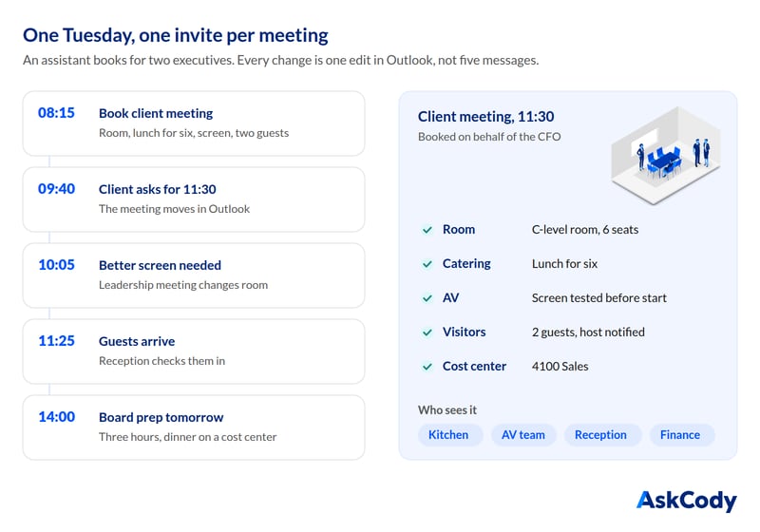Click the subtitle about an assistant booking for executives
Viewport: 760px width, 532px height.
point(280,61)
